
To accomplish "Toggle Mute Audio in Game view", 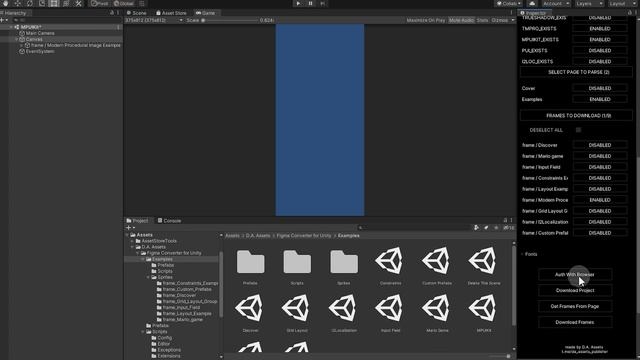I will (461, 20).
